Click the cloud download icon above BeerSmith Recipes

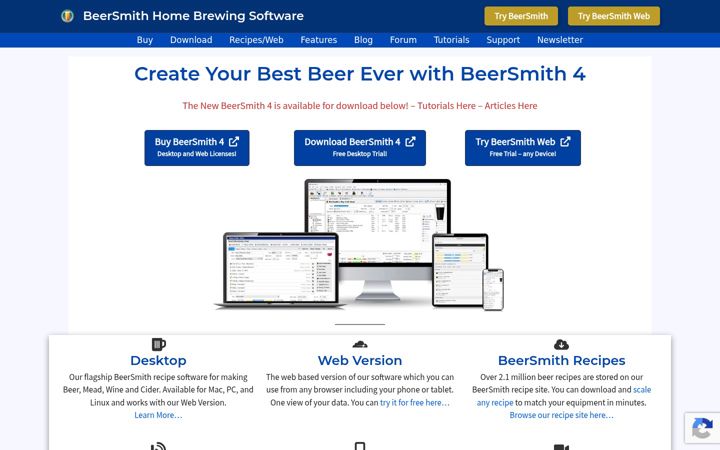pyautogui.click(x=562, y=344)
